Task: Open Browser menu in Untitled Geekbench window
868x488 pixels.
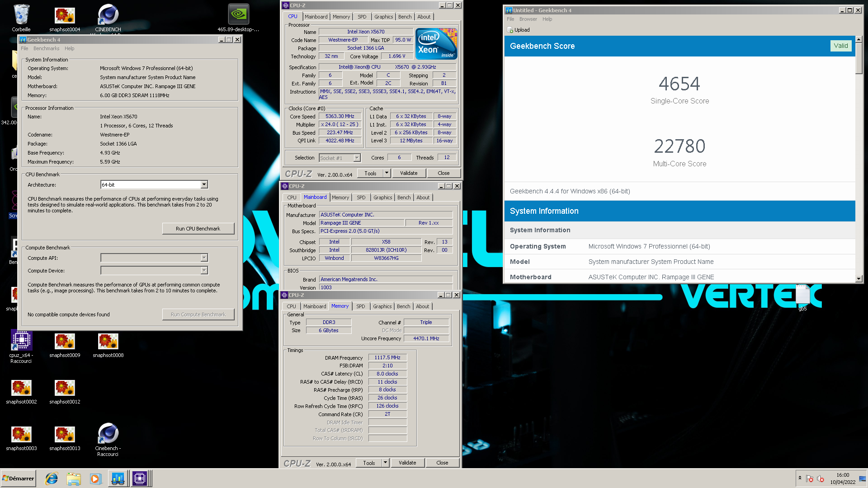Action: [x=528, y=19]
